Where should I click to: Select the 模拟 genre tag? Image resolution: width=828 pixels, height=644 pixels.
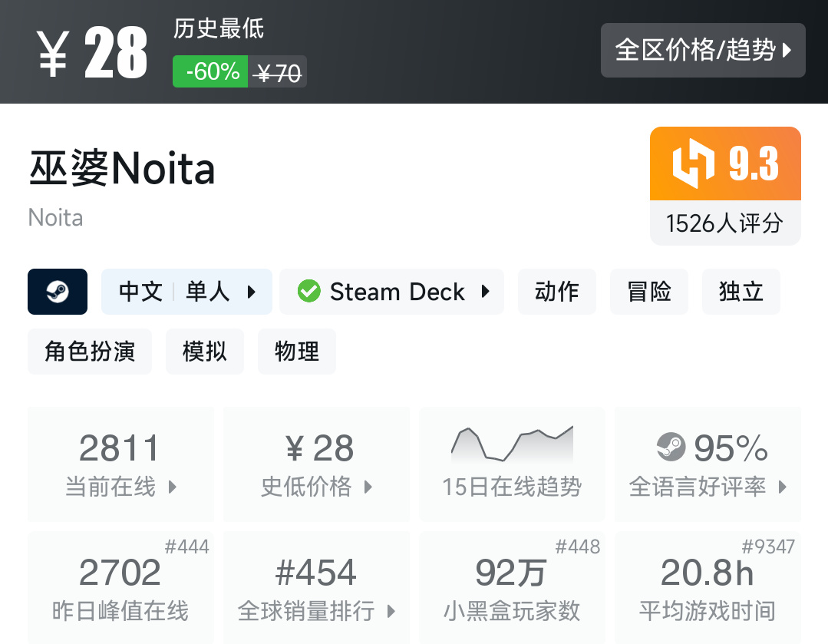205,352
